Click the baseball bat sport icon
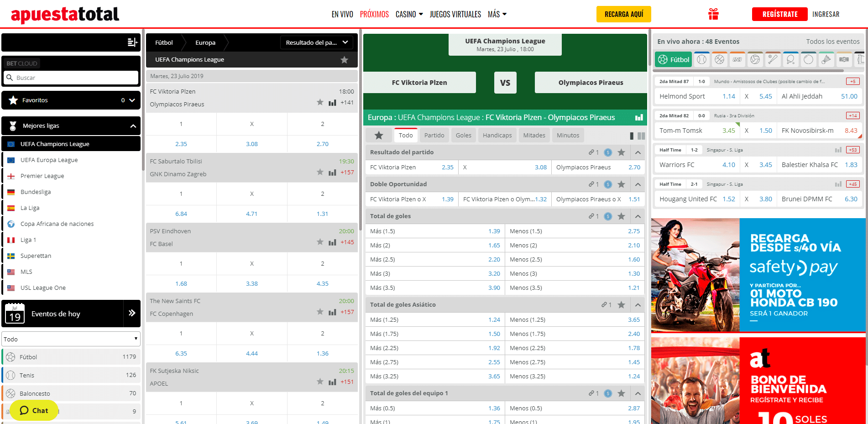Image resolution: width=868 pixels, height=424 pixels. (773, 60)
